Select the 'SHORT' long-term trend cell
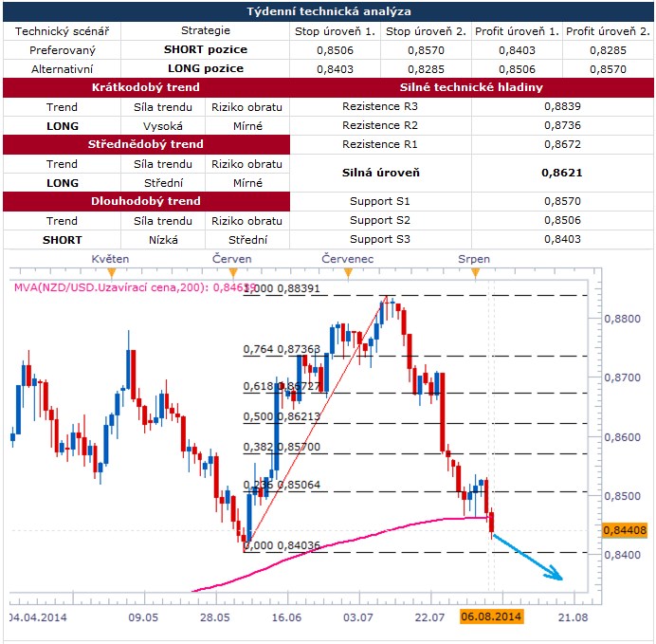The height and width of the screenshot is (644, 656). point(63,240)
